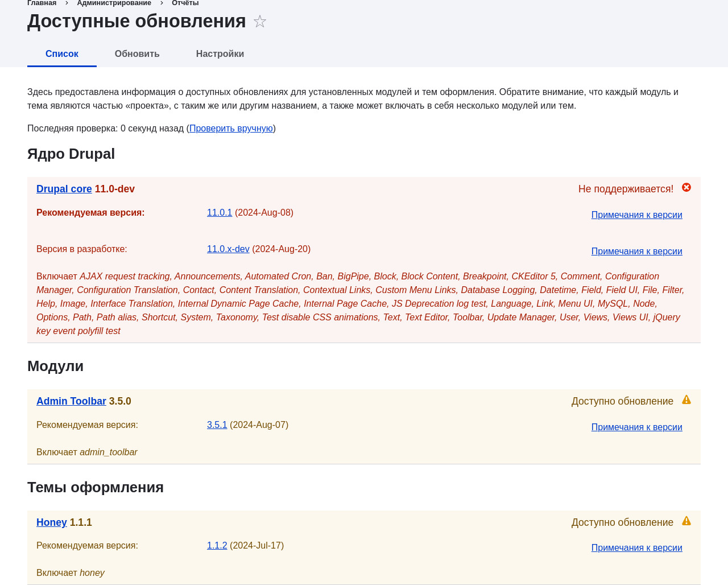Click the Модули heading

(55, 366)
